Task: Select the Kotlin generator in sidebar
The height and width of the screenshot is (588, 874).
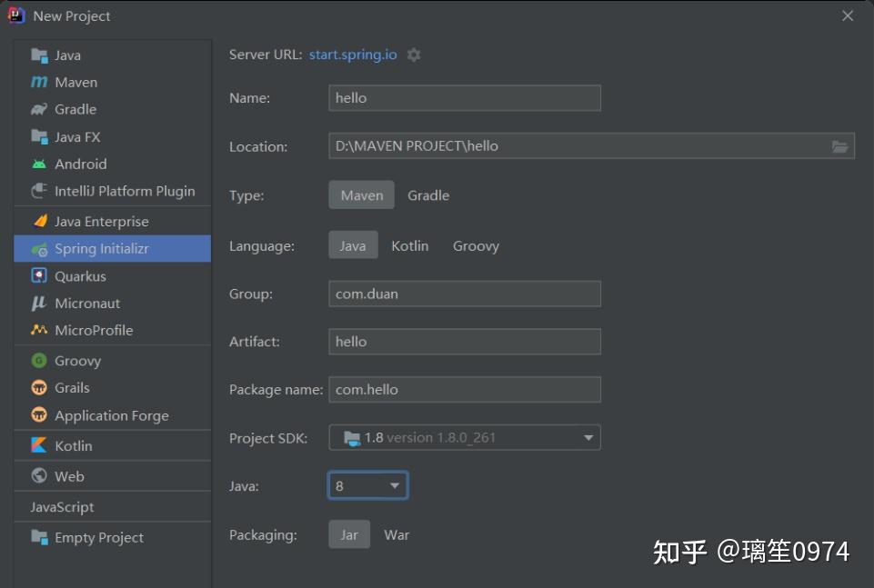Action: click(73, 445)
